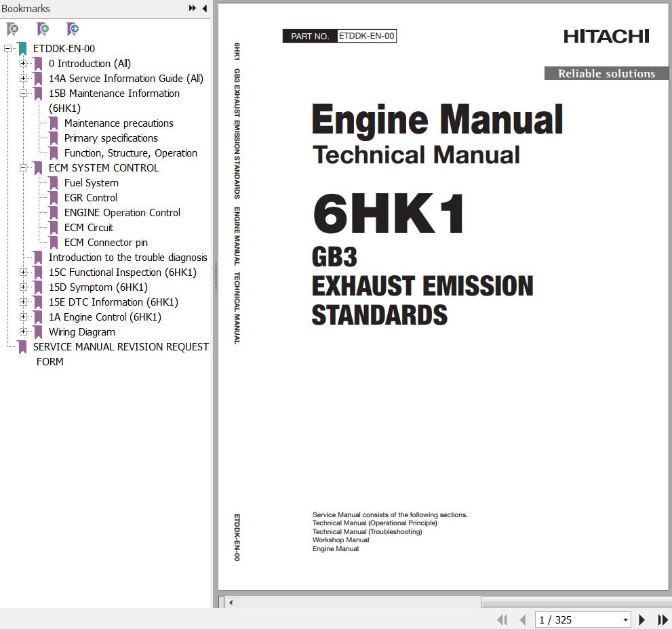Select ECM SYSTEM CONTROL bookmark
This screenshot has width=672, height=629.
click(x=104, y=168)
